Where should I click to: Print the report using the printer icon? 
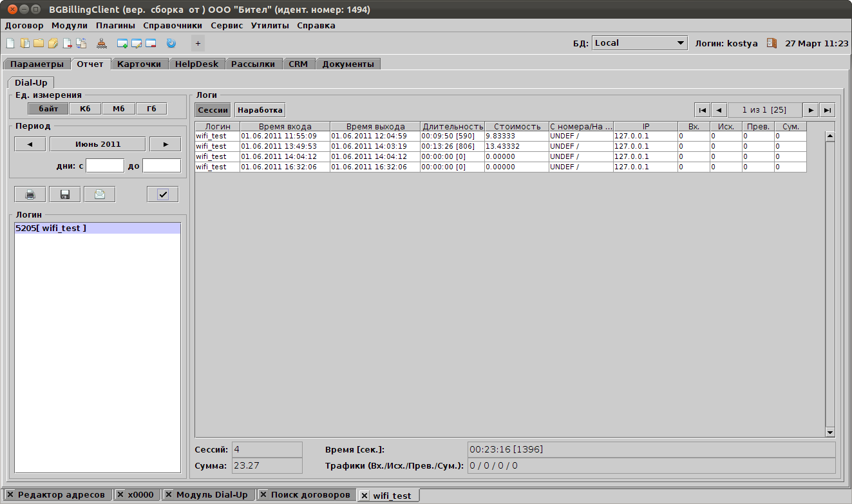point(30,194)
